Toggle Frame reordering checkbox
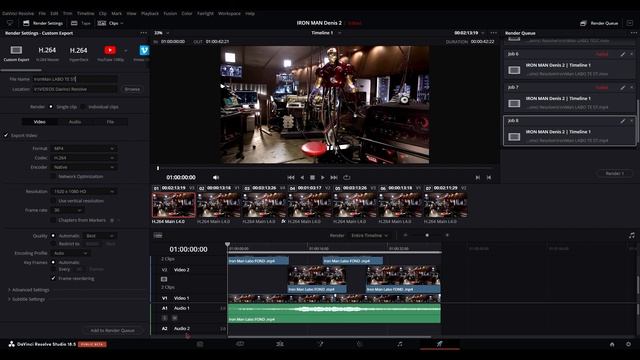This screenshot has width=640, height=360. (53, 278)
